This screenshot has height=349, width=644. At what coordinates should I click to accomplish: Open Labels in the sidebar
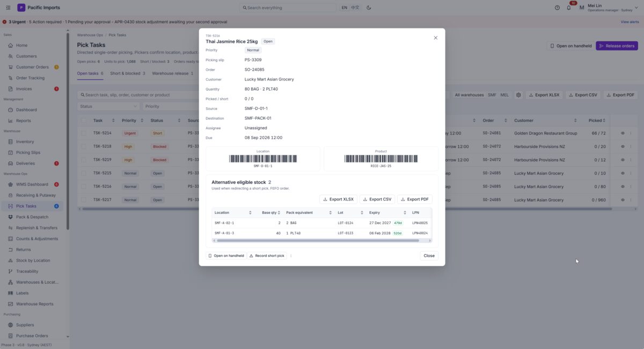(x=32, y=293)
